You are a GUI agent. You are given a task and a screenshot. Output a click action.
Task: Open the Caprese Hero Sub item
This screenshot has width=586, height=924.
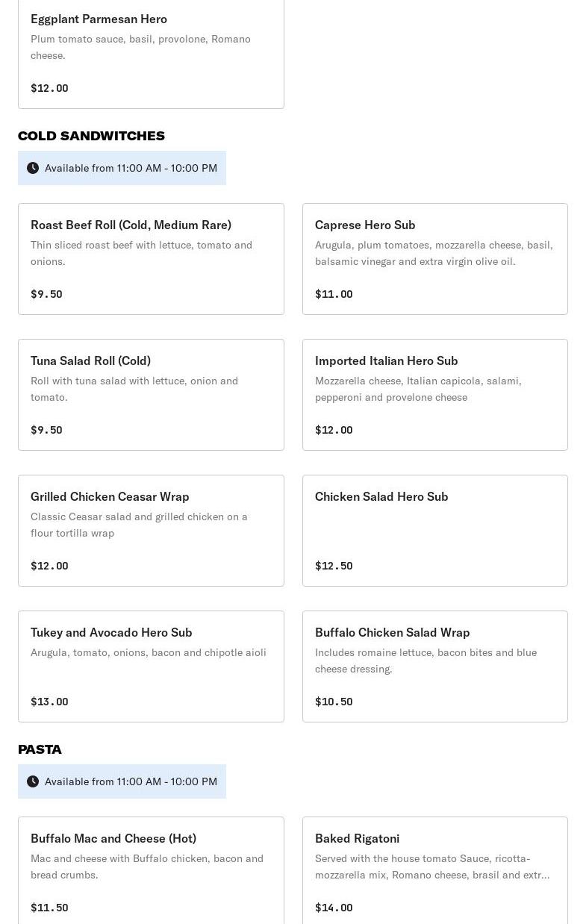[434, 259]
